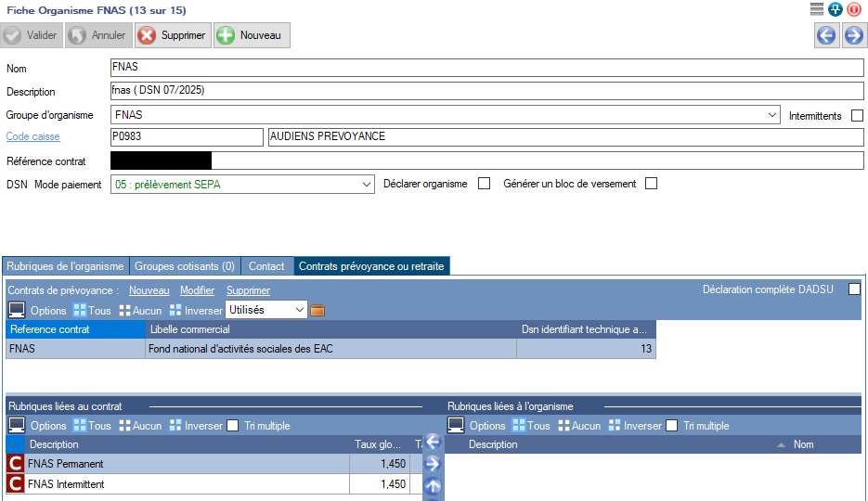Click the Supprimer button with red X
Image resolution: width=868 pixels, height=501 pixels.
tap(172, 35)
